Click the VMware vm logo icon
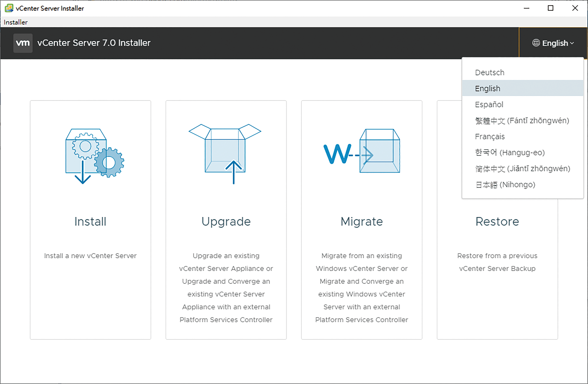This screenshot has height=384, width=588. coord(23,43)
